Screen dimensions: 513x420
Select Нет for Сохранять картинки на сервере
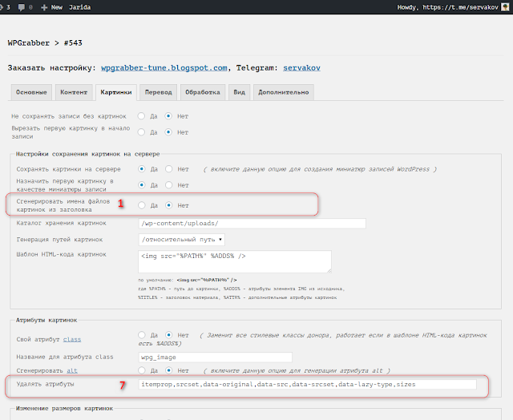[169, 169]
